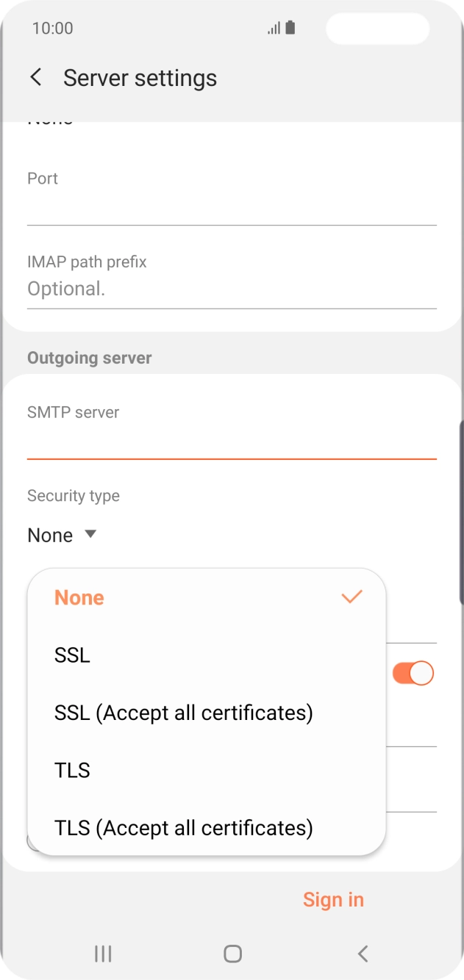
Task: Select SSL from the security options
Action: 71,655
